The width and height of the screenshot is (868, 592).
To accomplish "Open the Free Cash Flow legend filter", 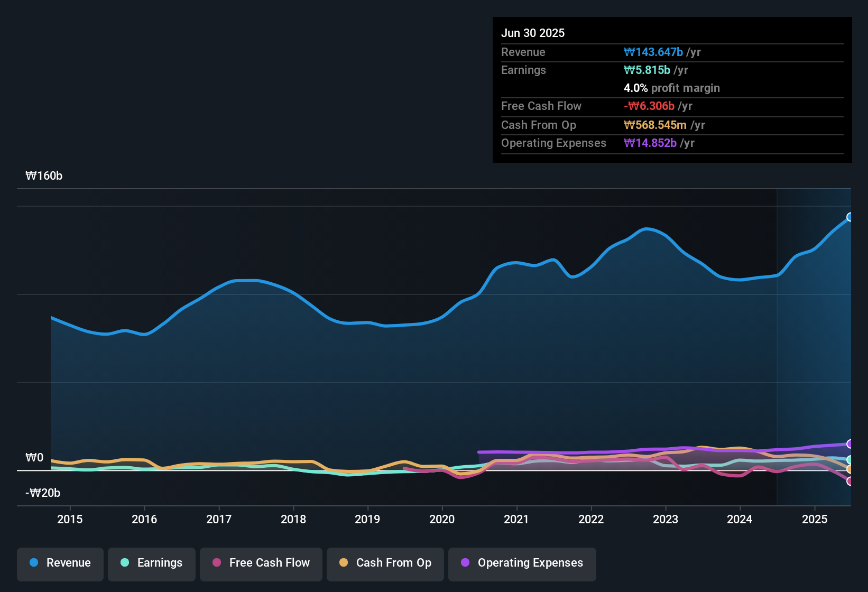I will 261,563.
